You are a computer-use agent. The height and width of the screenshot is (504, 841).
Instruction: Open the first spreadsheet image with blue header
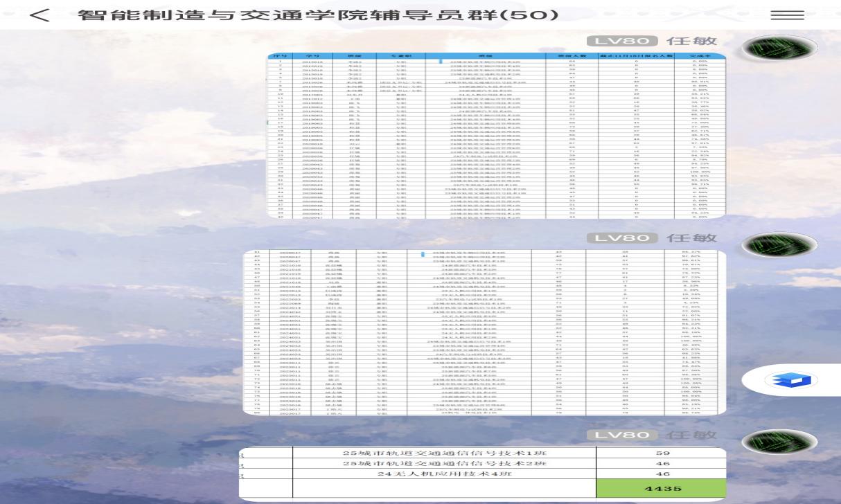496,135
